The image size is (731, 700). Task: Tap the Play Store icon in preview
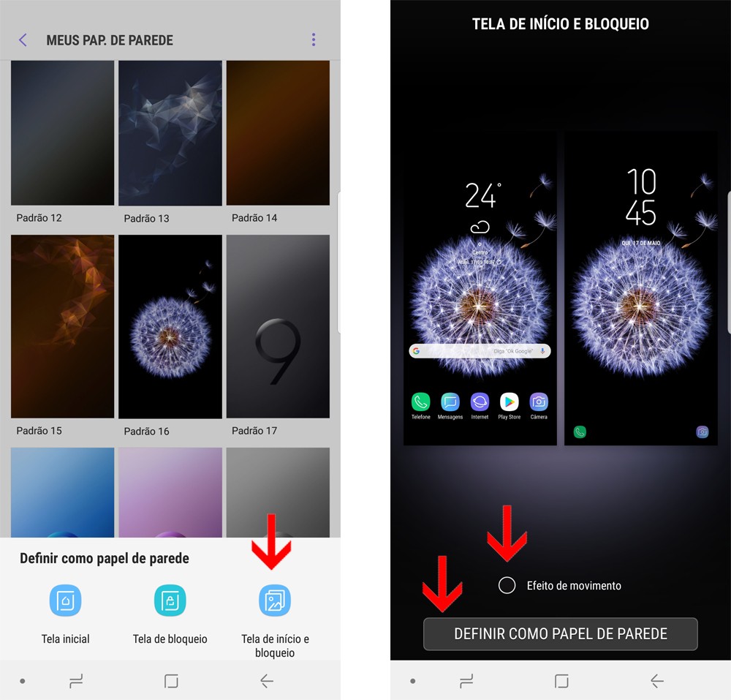pos(509,402)
